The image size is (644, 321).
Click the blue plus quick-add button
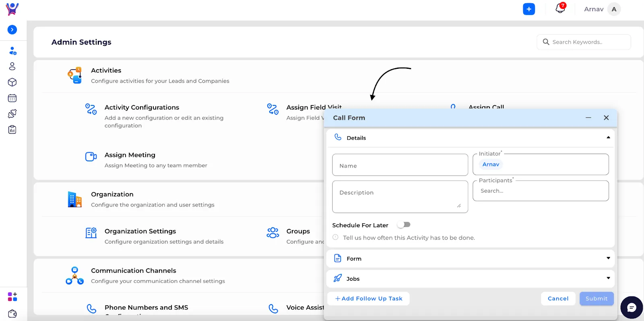tap(529, 9)
